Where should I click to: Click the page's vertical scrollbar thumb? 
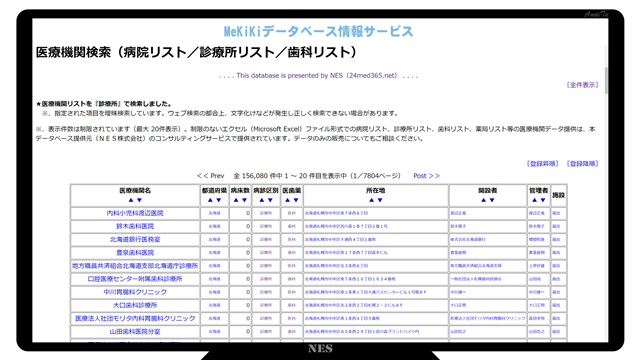(x=606, y=80)
